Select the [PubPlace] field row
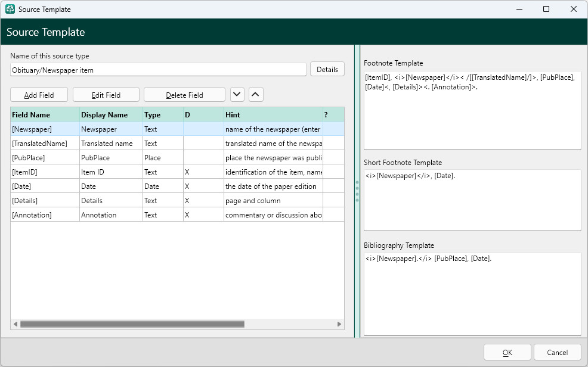 177,158
